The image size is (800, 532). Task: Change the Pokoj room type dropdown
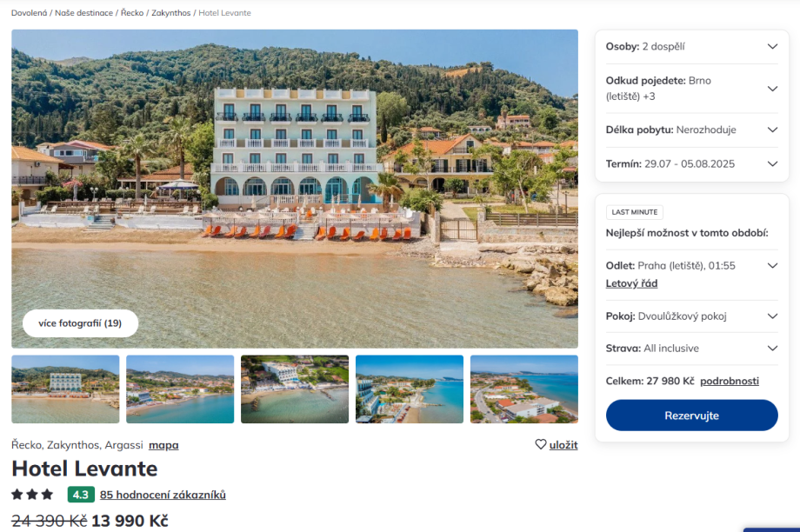click(x=772, y=316)
